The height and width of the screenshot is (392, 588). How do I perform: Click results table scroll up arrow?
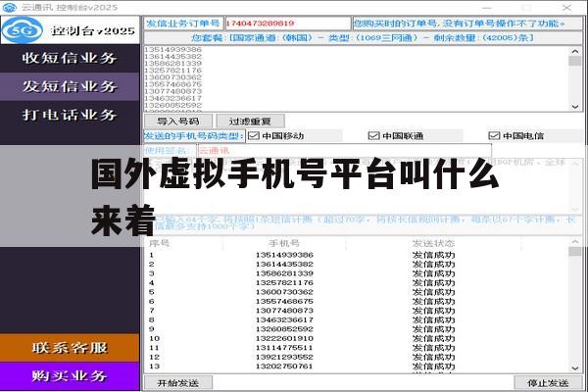click(x=575, y=242)
